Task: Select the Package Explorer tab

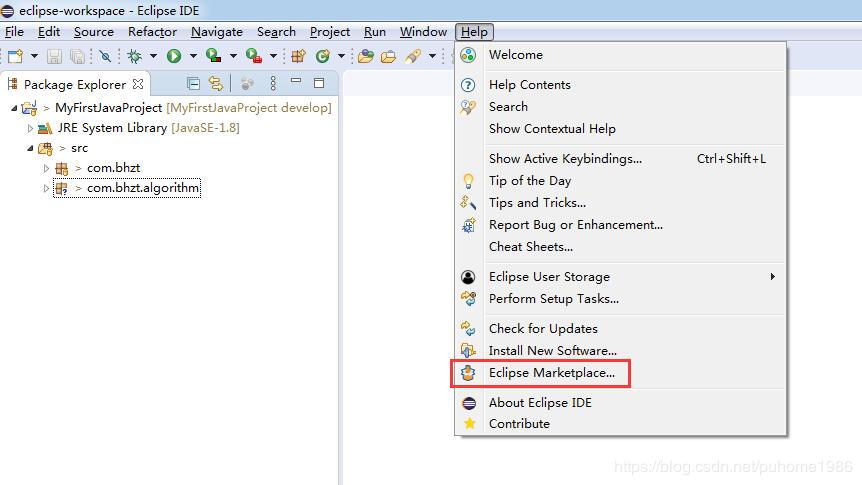Action: [x=75, y=85]
